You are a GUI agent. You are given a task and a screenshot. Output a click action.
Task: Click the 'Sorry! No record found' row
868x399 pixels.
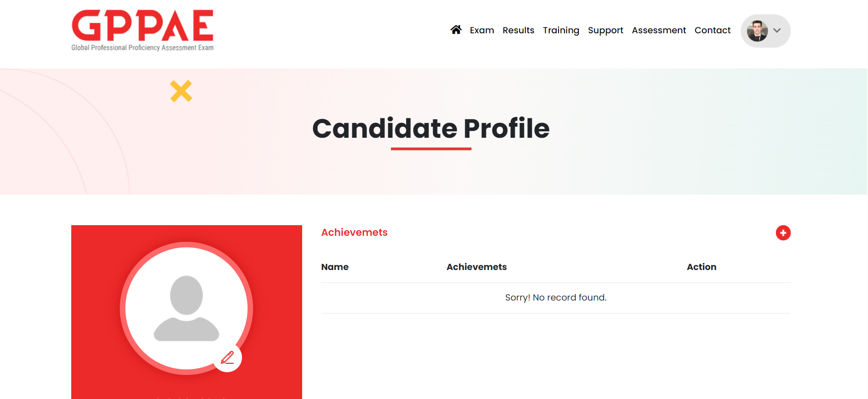click(556, 298)
